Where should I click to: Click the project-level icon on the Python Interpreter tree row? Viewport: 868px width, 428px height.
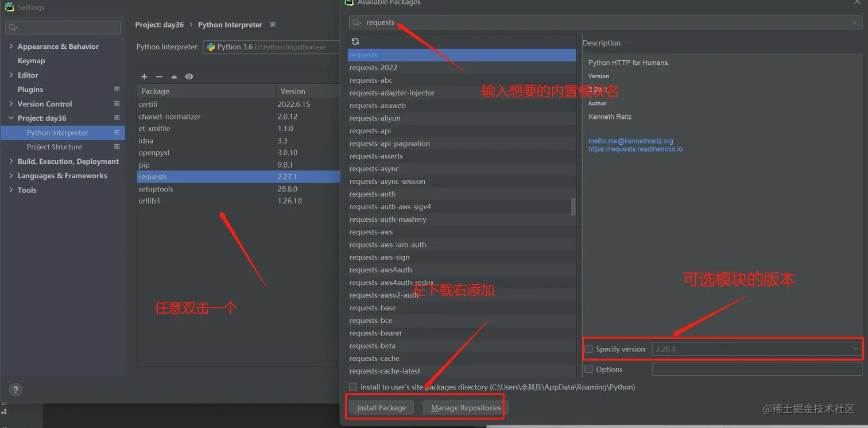coord(117,132)
